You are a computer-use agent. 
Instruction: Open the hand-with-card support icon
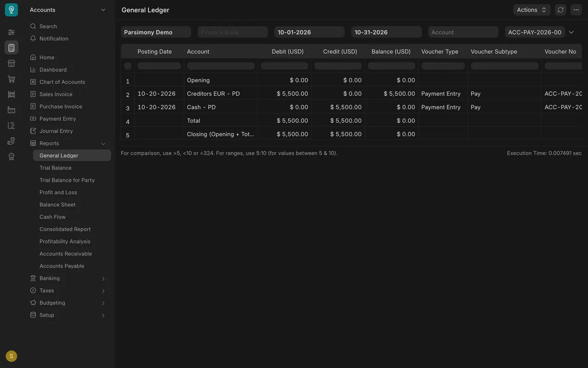click(11, 141)
